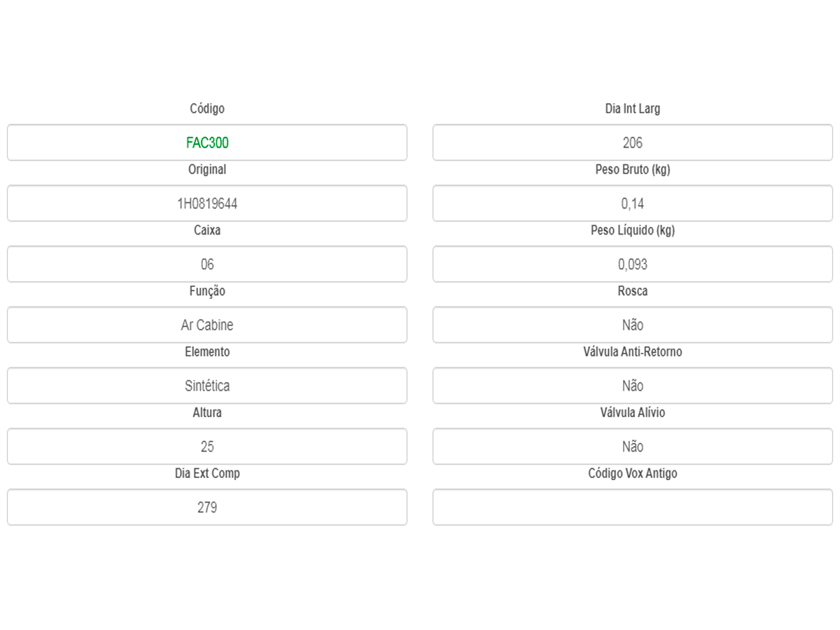Click the Código Vox Antigo label
The image size is (840, 630).
point(633,473)
